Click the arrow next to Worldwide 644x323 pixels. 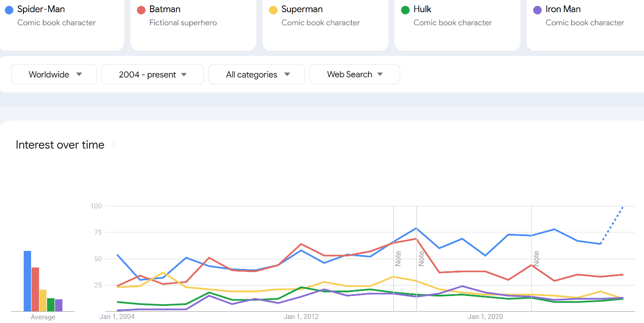point(79,74)
